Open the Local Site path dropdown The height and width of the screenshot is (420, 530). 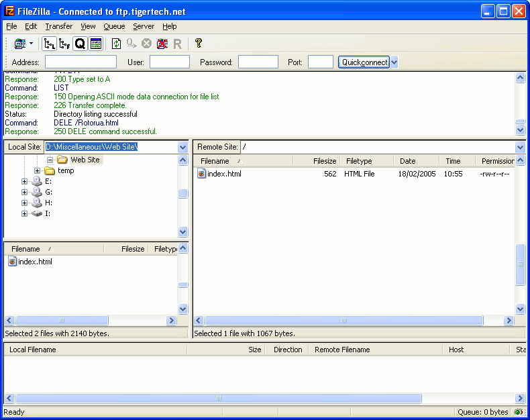183,147
